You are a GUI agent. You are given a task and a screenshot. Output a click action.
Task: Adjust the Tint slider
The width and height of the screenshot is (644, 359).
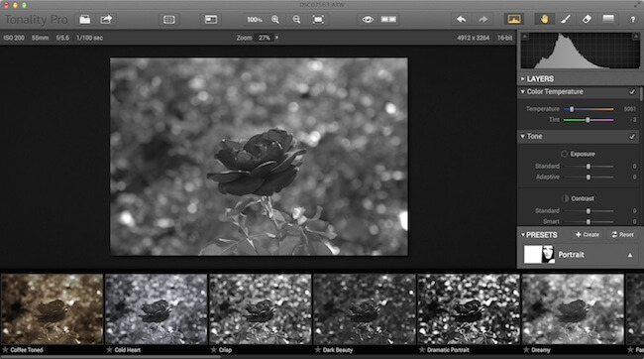[x=589, y=120]
